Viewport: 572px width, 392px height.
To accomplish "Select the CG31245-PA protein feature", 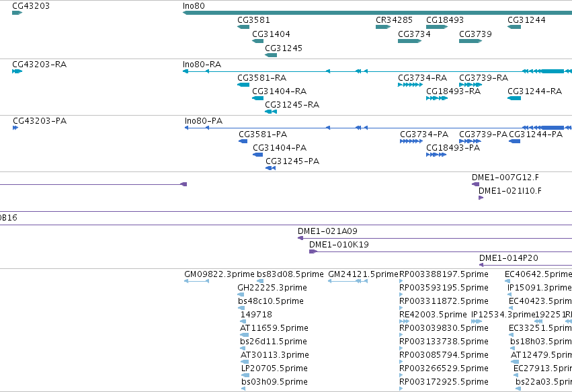I will coord(271,168).
